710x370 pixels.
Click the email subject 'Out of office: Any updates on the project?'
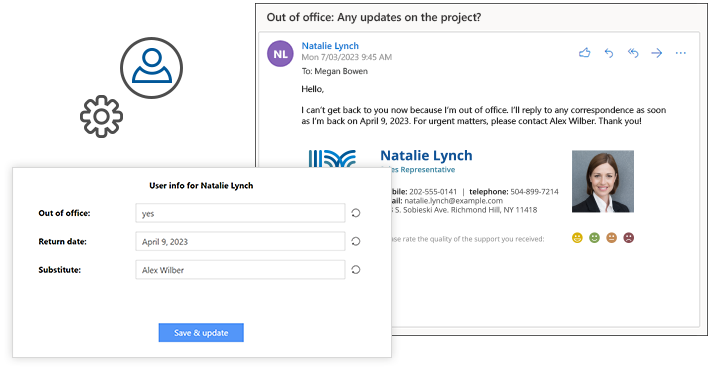[374, 17]
